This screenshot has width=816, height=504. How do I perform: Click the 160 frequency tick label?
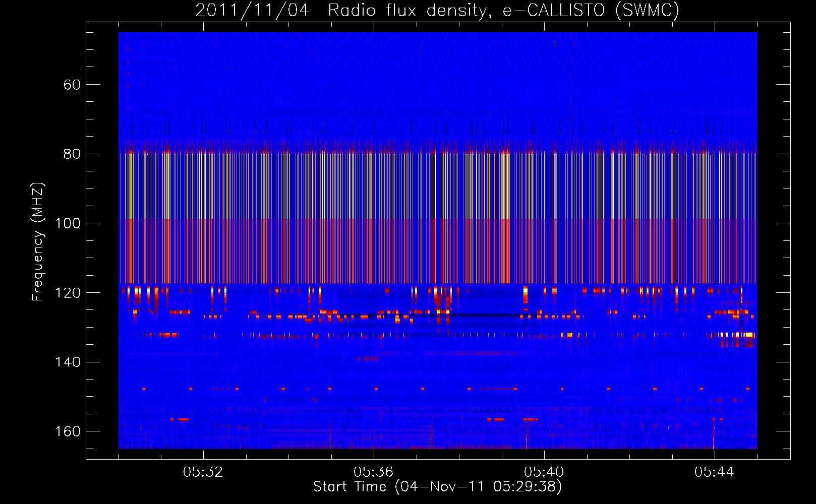click(x=68, y=431)
